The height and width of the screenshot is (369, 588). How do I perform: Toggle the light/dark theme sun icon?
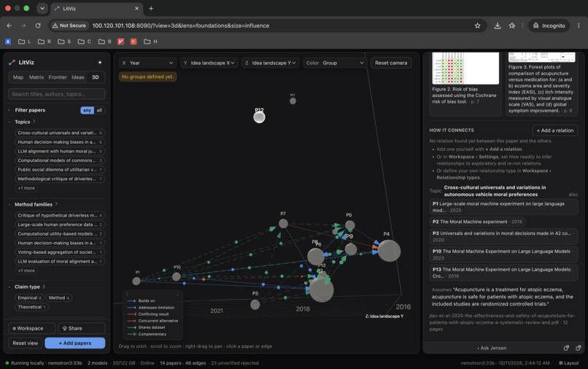[100, 62]
